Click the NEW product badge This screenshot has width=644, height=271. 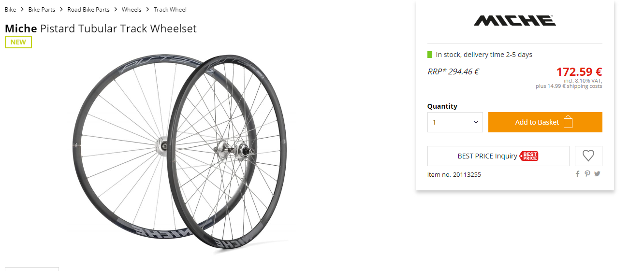[x=18, y=42]
